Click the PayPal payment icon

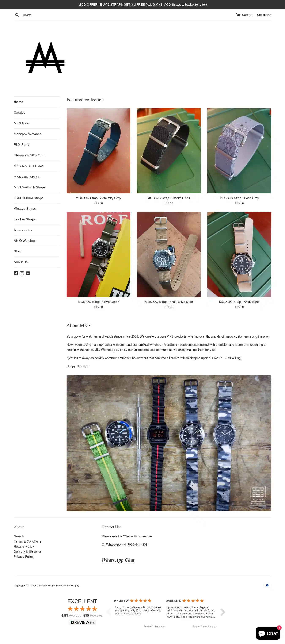click(267, 585)
